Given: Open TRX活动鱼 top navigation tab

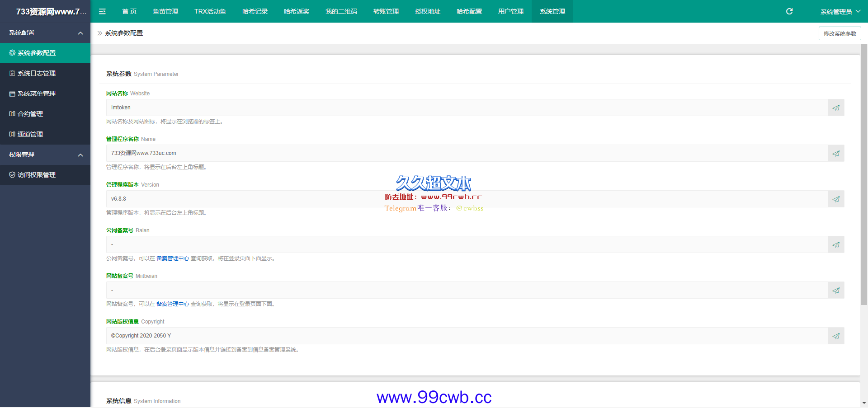Looking at the screenshot, I should click(x=210, y=11).
